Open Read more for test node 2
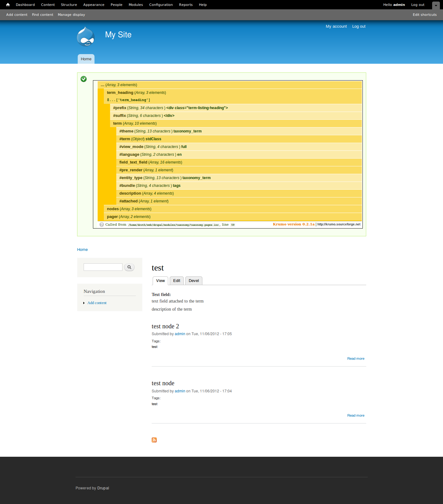Screen dimensions: 443x504 (356, 358)
